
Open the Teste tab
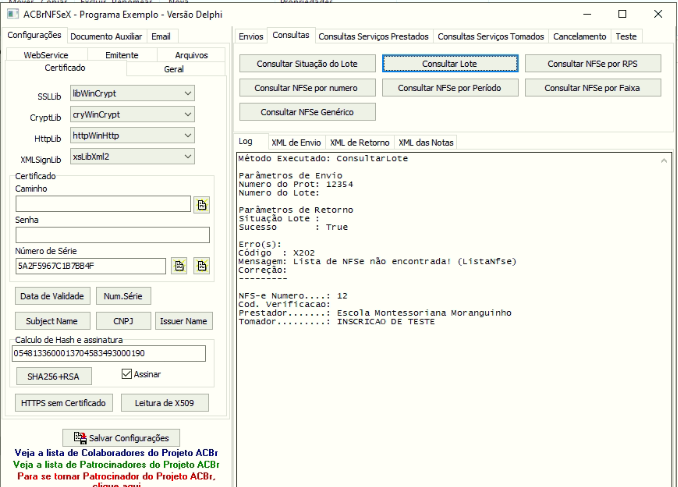pyautogui.click(x=626, y=37)
